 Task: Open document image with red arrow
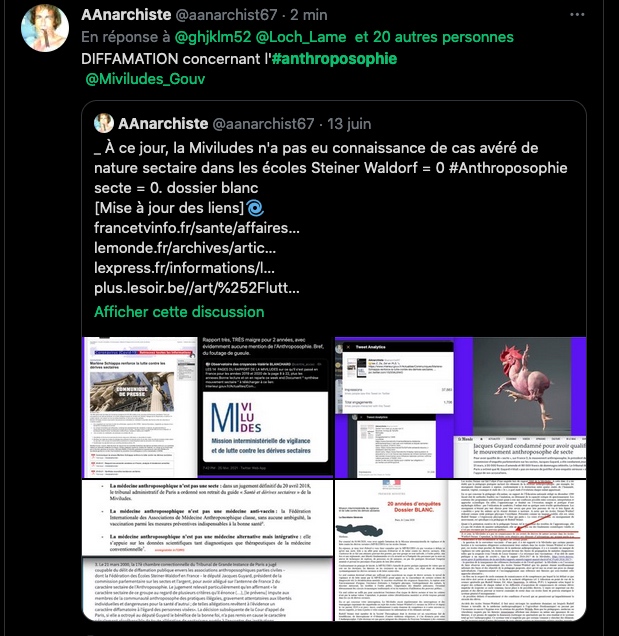tap(518, 550)
